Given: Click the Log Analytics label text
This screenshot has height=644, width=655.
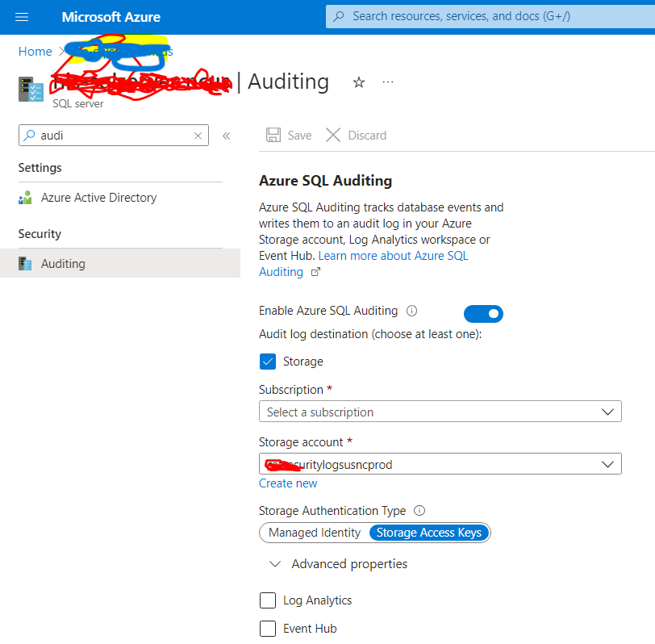Looking at the screenshot, I should point(318,600).
